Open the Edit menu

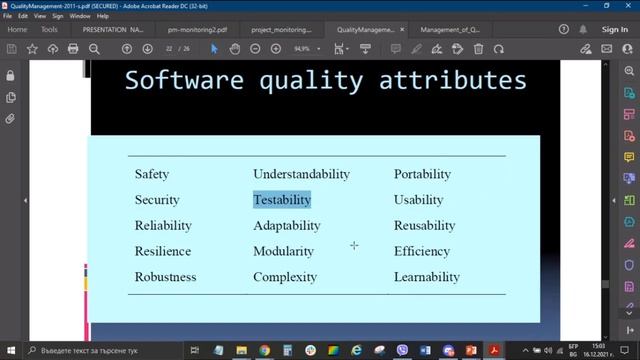tap(23, 16)
